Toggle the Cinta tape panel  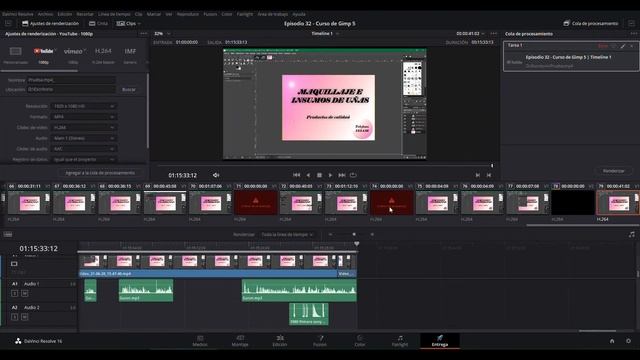click(x=98, y=24)
